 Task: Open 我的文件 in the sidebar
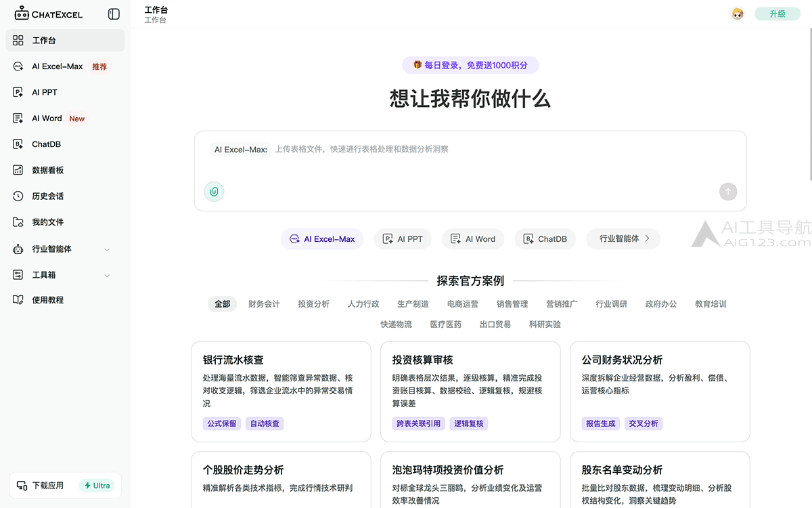(x=65, y=222)
